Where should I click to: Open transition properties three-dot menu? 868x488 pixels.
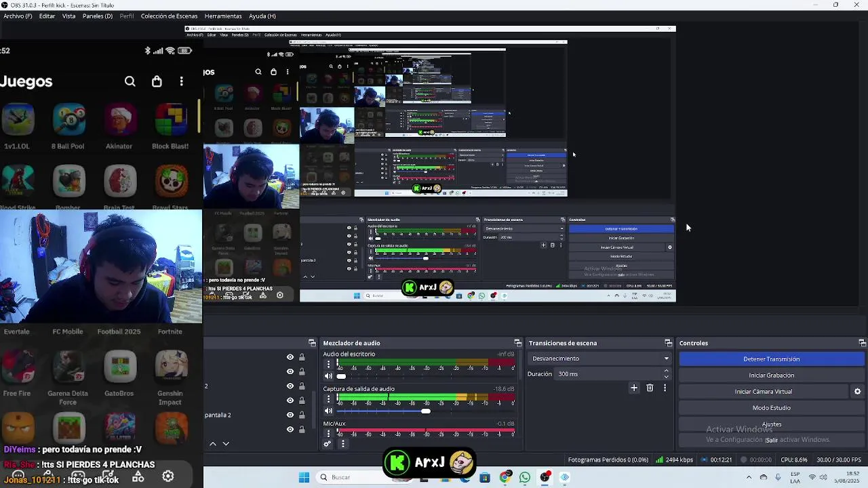[x=665, y=388]
